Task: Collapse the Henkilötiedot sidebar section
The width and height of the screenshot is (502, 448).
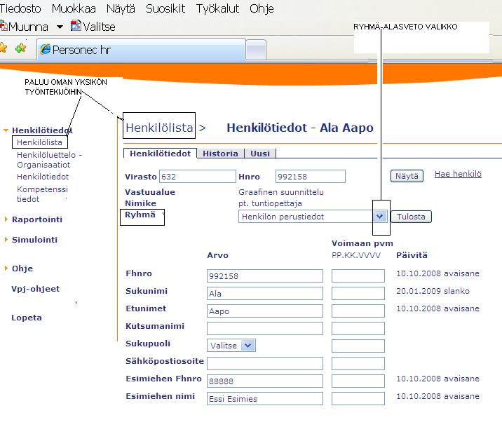Action: [6, 130]
